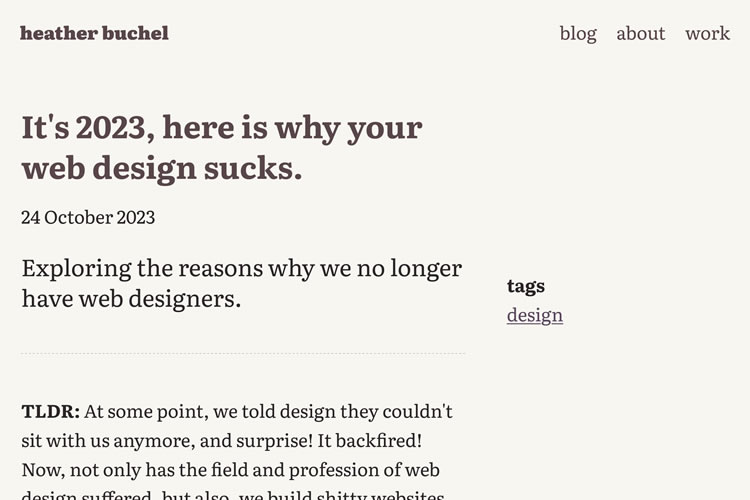Click the "heather buchel" site title

tap(94, 33)
